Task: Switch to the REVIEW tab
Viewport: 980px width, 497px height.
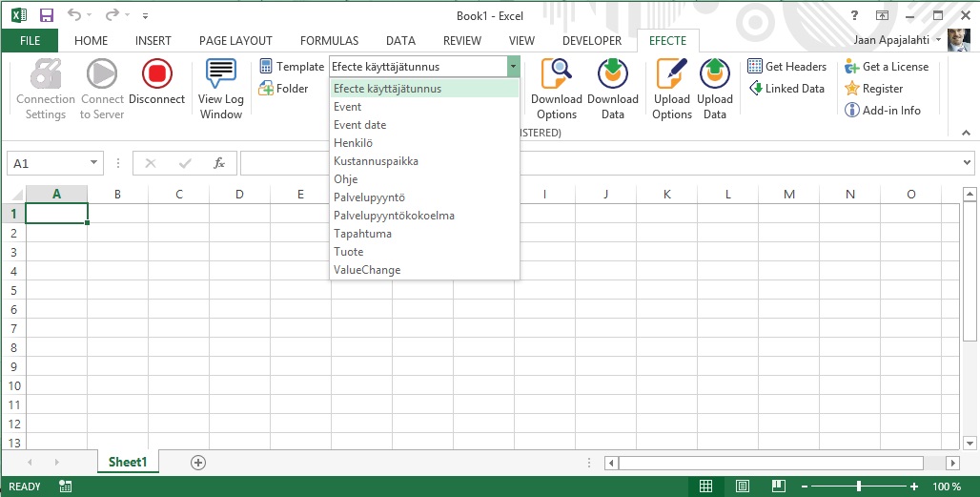Action: (x=462, y=41)
